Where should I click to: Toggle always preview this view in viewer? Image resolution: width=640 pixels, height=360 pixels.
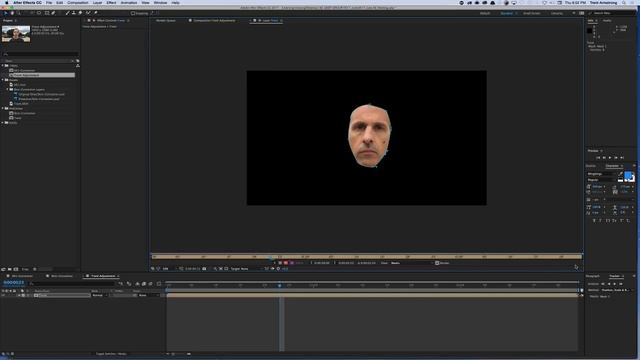pyautogui.click(x=152, y=269)
